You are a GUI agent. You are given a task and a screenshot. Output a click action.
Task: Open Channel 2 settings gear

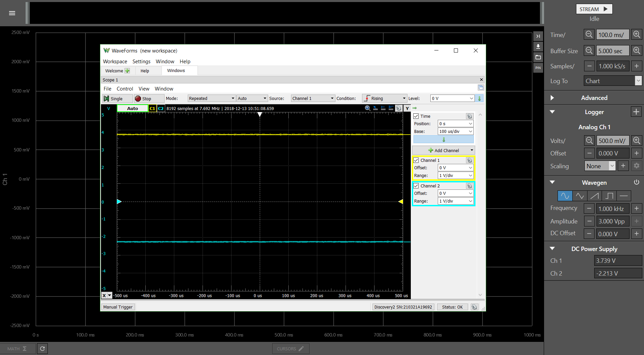470,186
